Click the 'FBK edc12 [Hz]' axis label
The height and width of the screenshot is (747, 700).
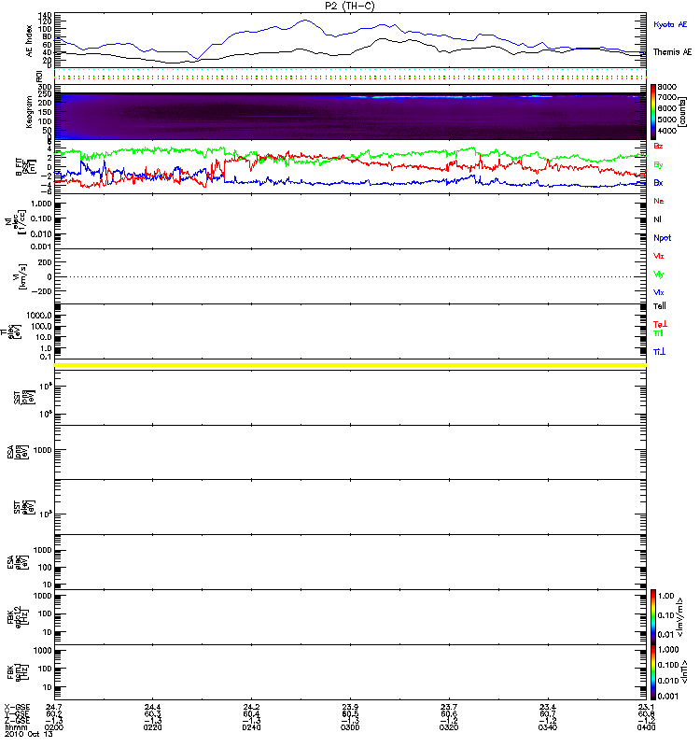[18, 616]
